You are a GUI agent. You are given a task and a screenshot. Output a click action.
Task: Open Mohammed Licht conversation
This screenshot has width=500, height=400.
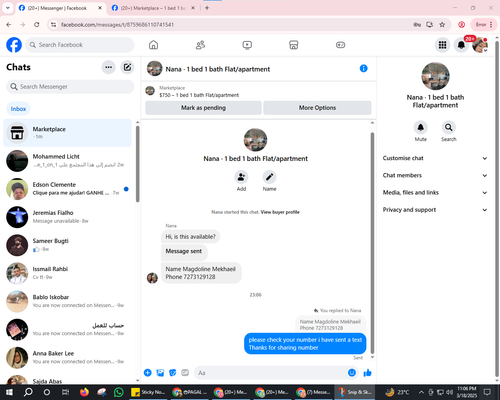pos(67,161)
